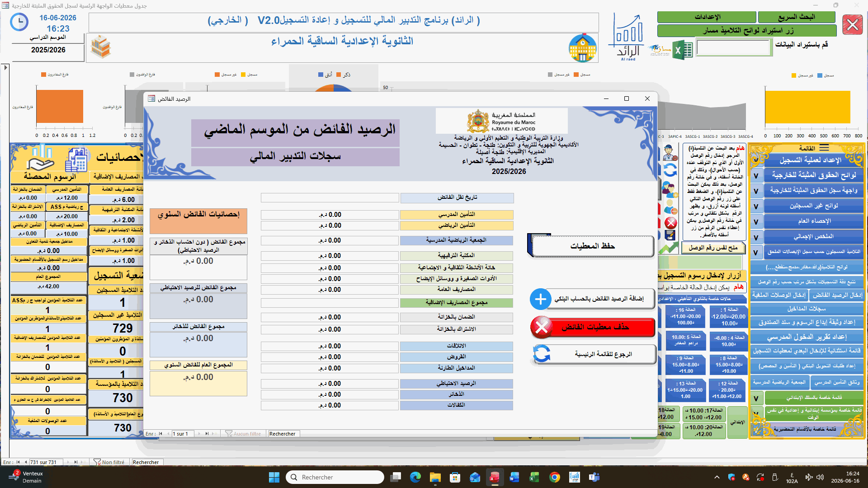Screen dimensions: 868x488
Task: Click the تاريخ نقل الفائض date field
Action: [x=330, y=197]
